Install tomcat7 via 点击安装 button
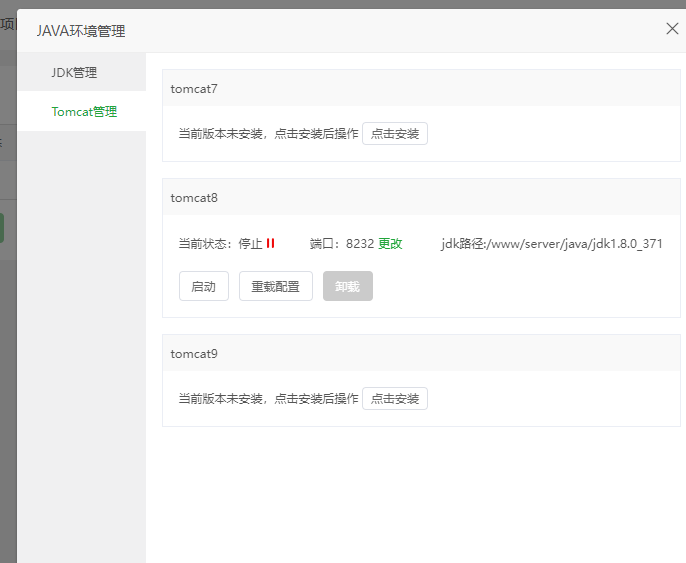 pos(395,133)
